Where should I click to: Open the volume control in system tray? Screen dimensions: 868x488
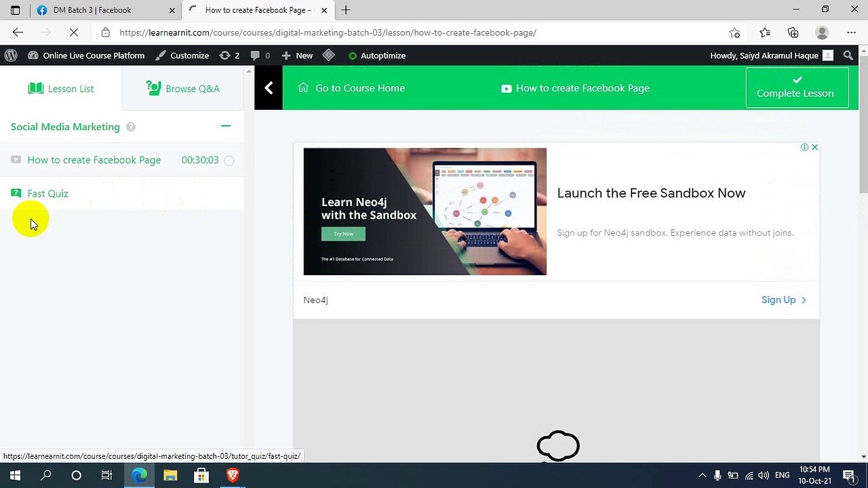click(764, 475)
